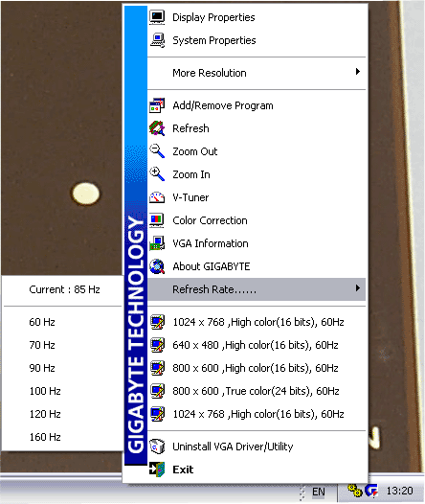The width and height of the screenshot is (425, 504).
Task: Open the V-Tuner gauge icon
Action: pyautogui.click(x=157, y=197)
